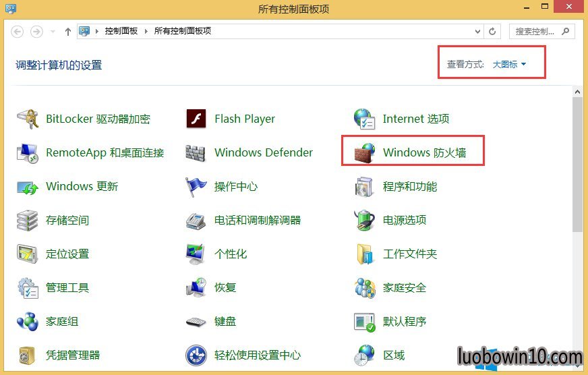Click the 操作中心 flag icon
The image size is (588, 375).
(x=196, y=187)
